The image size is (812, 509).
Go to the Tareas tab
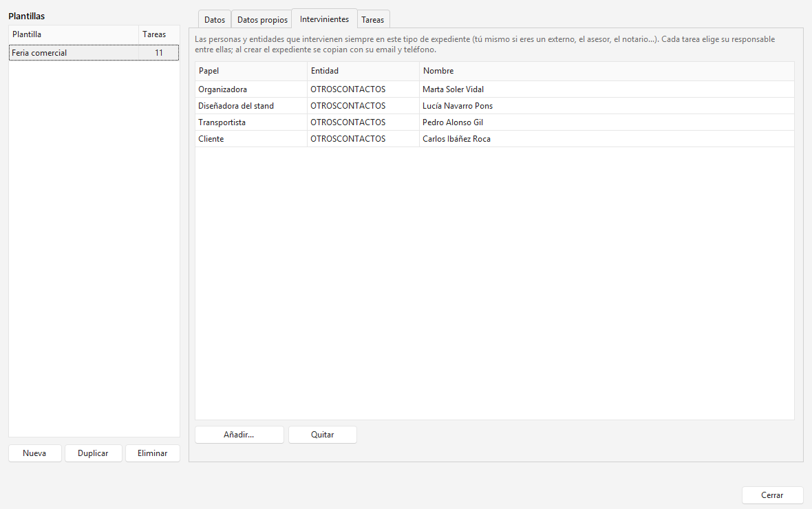pyautogui.click(x=373, y=20)
